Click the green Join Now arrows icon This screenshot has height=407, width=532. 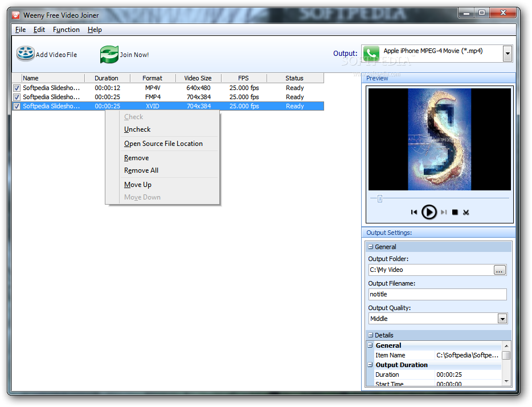pos(109,54)
